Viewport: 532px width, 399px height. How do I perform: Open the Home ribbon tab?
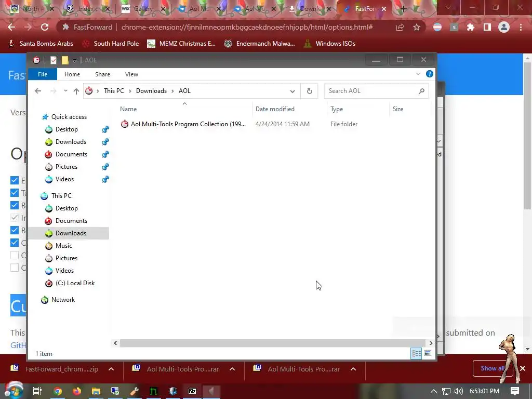72,74
